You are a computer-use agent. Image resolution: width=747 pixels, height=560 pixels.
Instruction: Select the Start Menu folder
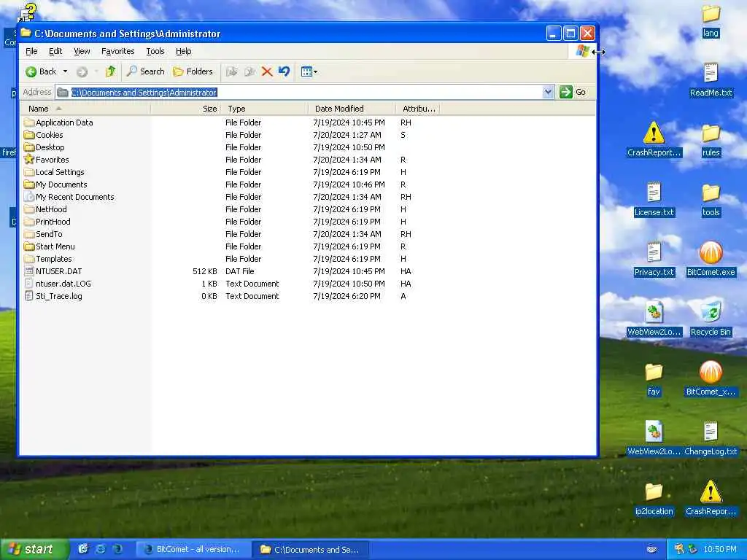coord(49,246)
